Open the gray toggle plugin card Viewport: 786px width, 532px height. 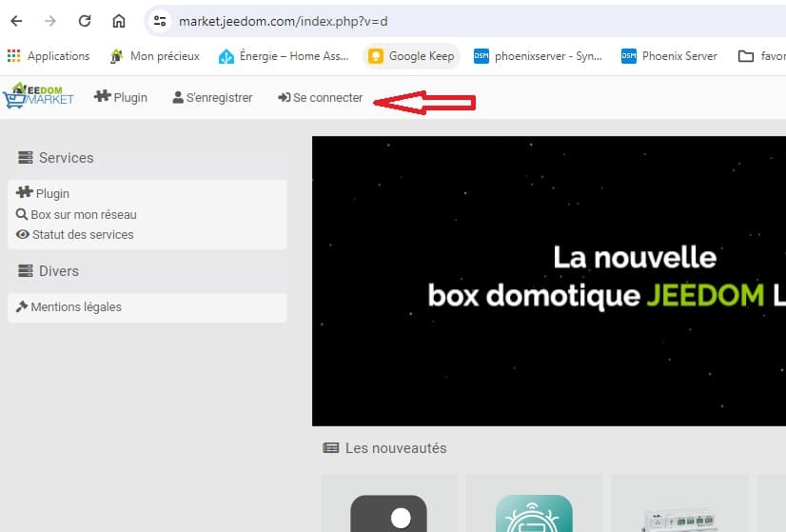coord(389,503)
